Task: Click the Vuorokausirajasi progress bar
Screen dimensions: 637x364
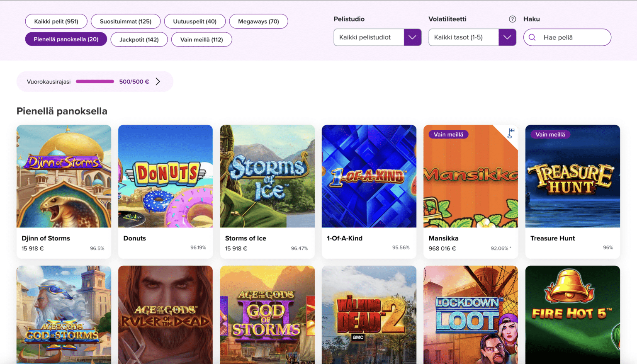Action: 95,82
